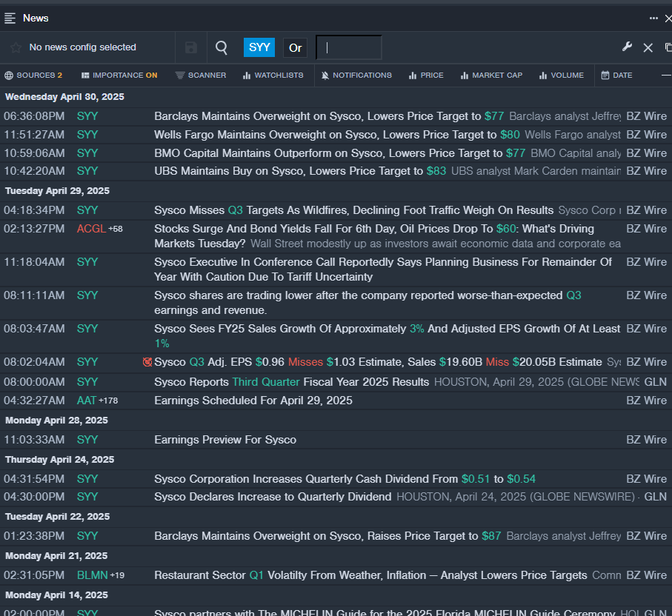Open Sysco shares are trading lower headline
Screen dimensions: 672x616
tap(367, 303)
